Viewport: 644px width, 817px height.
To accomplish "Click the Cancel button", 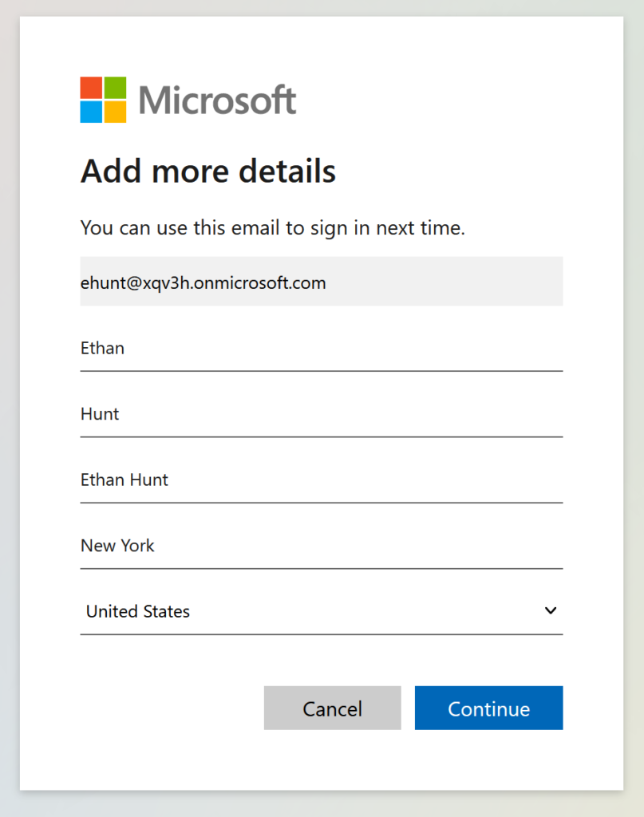I will tap(333, 708).
